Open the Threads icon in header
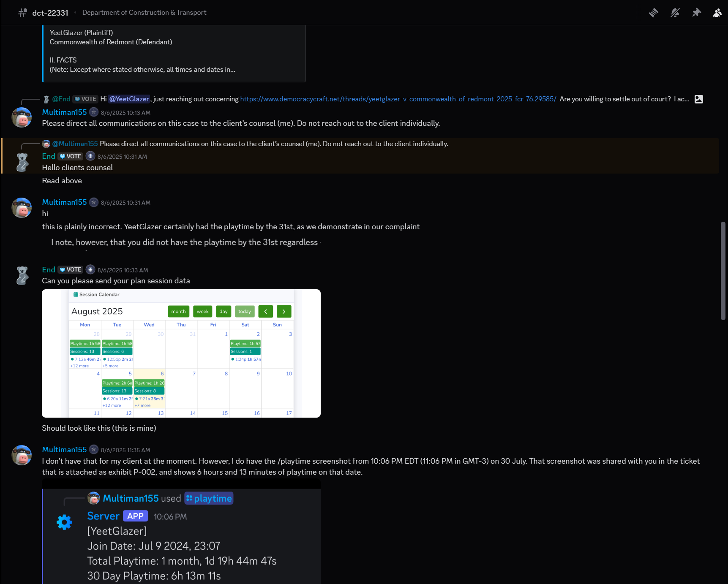This screenshot has height=584, width=728. (x=653, y=13)
